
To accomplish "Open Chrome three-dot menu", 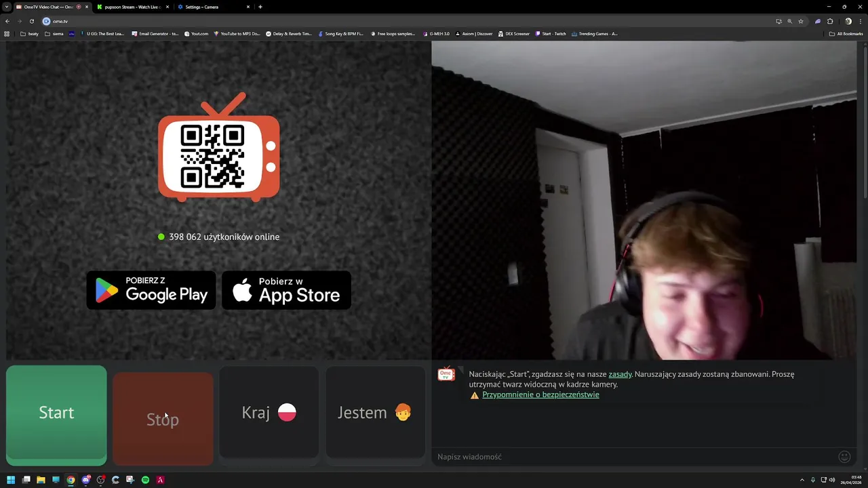I will (860, 21).
